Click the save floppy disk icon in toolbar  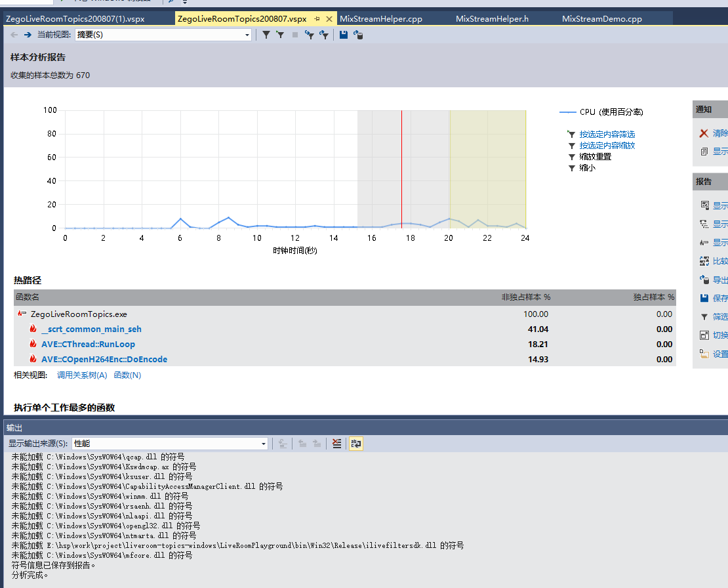(x=344, y=35)
